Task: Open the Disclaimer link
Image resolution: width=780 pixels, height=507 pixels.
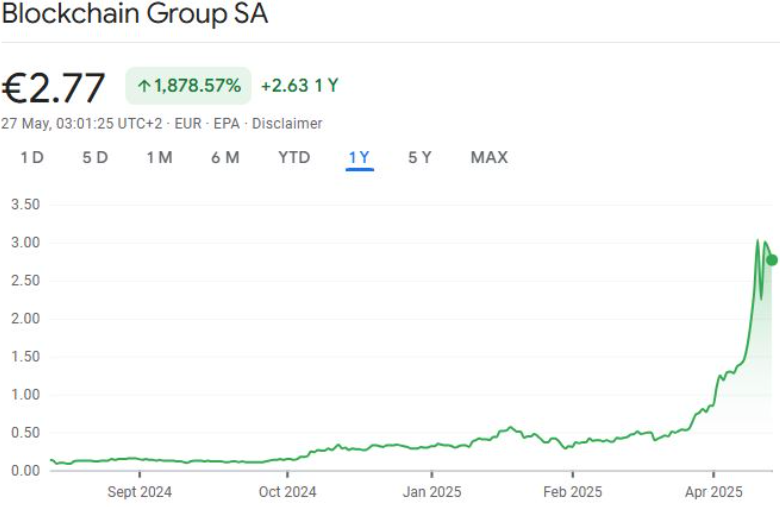Action: 287,123
